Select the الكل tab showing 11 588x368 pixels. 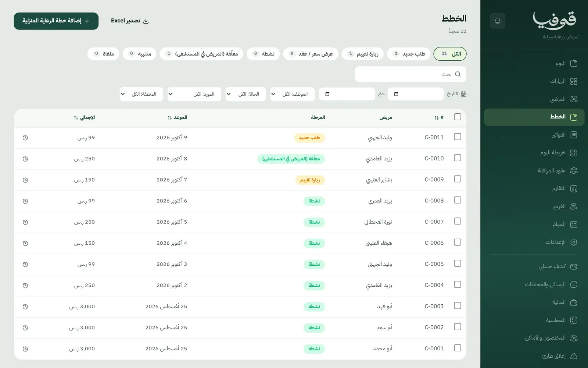pyautogui.click(x=450, y=54)
